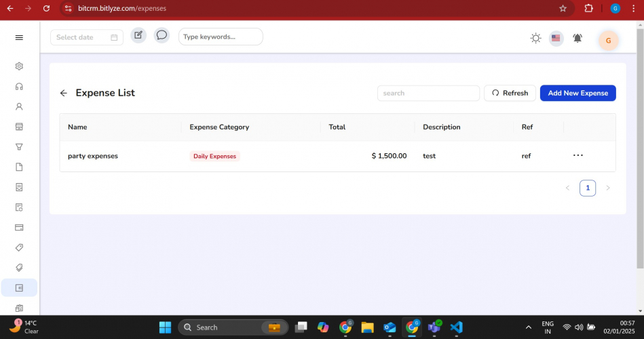Open notifications bell
The height and width of the screenshot is (339, 644).
(x=577, y=38)
